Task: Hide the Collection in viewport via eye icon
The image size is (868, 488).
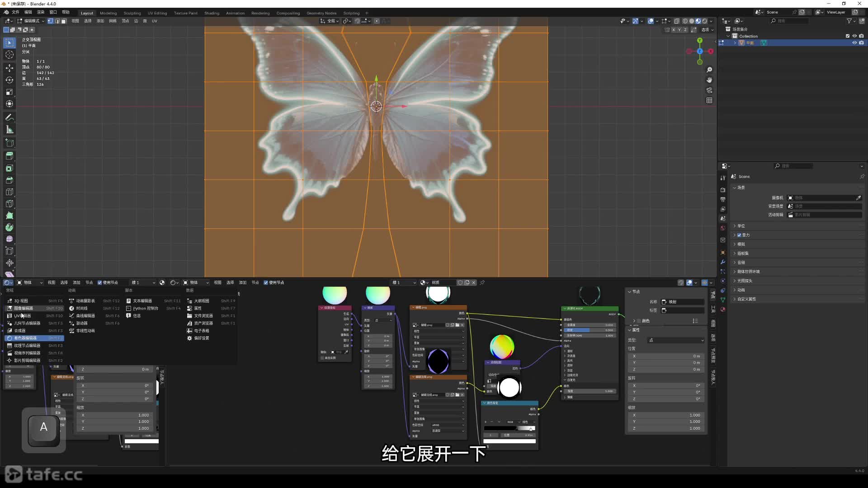Action: [x=854, y=36]
